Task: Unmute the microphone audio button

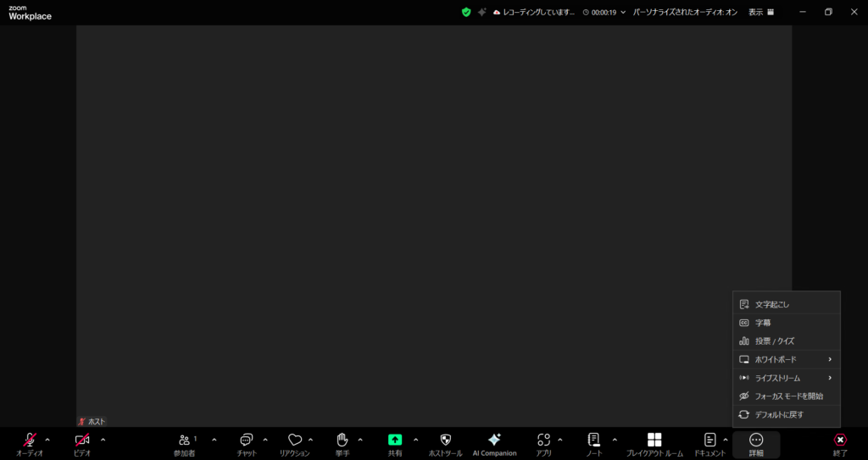Action: pos(30,441)
